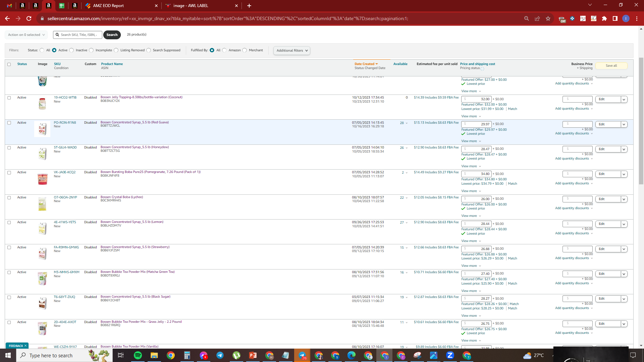This screenshot has width=644, height=362.
Task: Select the Active status filter
Action: pos(54,50)
